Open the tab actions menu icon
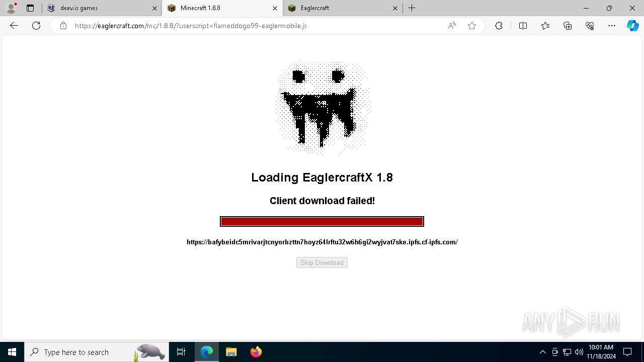This screenshot has height=362, width=644. click(x=30, y=8)
